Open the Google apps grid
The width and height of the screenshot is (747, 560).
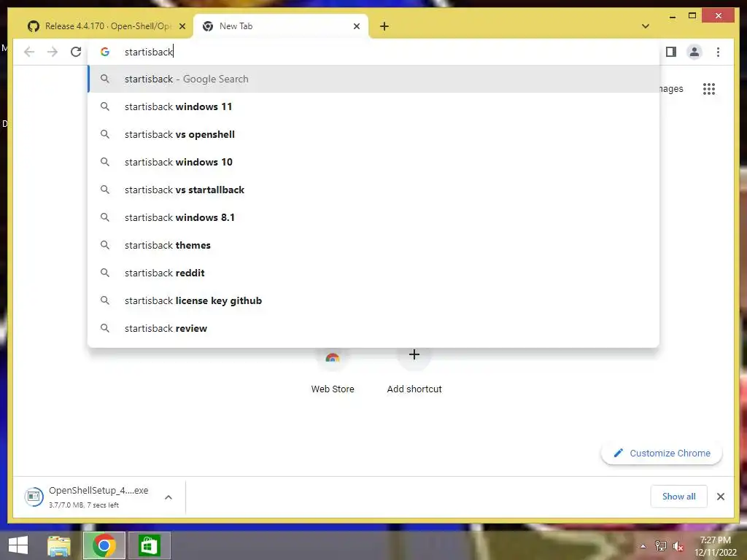coord(709,88)
